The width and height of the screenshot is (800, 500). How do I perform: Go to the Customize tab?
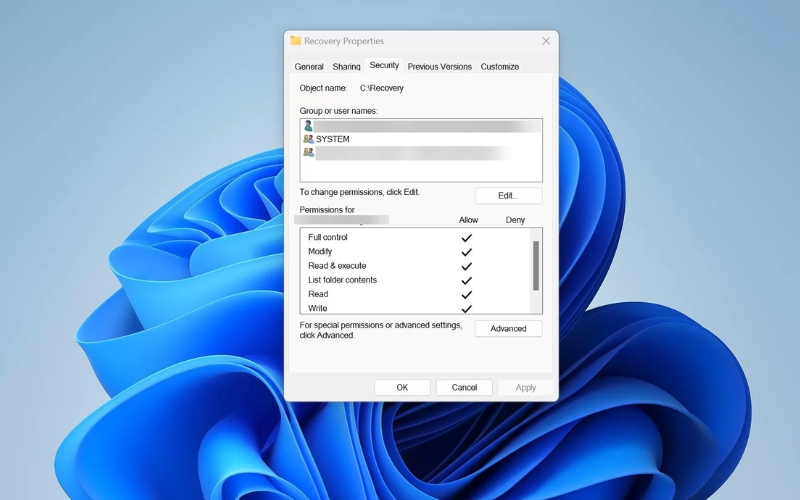click(x=499, y=66)
